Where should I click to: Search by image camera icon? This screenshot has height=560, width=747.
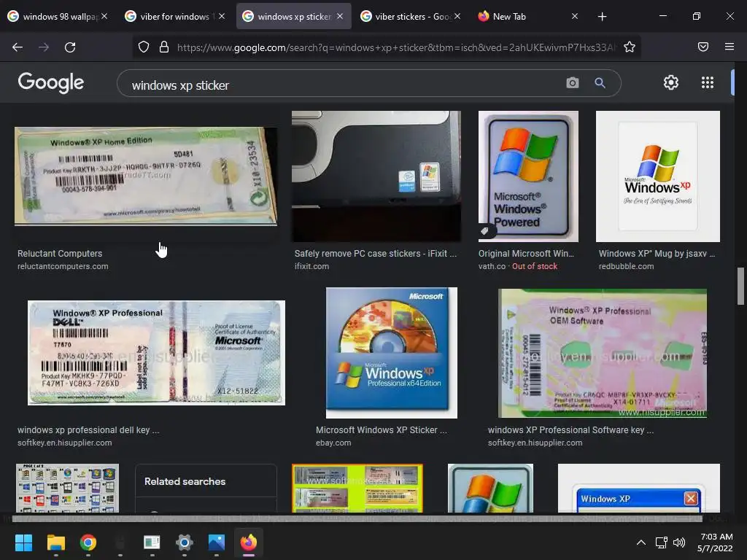572,83
